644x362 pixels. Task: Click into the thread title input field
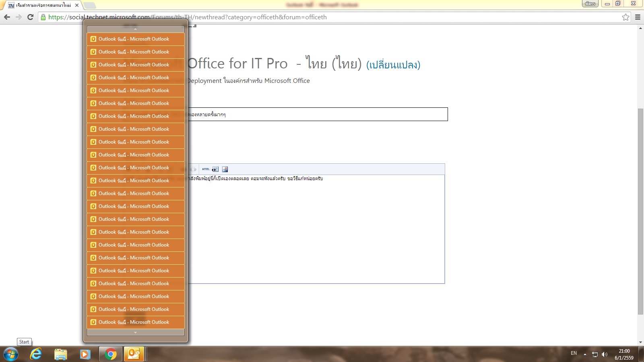coord(317,114)
